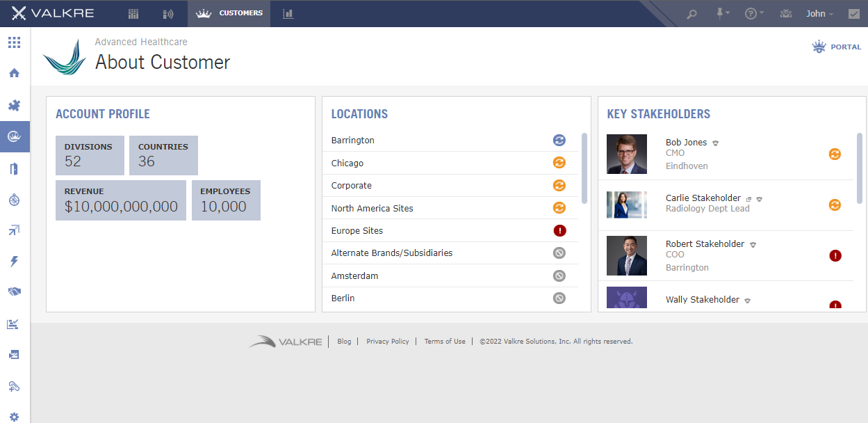Click the Wally Stakeholder name
The image size is (868, 423).
(703, 300)
